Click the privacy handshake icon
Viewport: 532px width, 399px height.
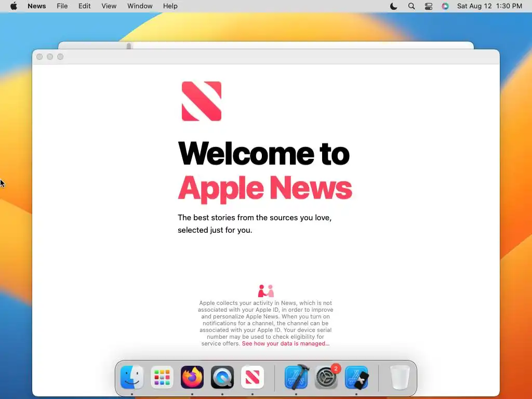[x=265, y=291]
